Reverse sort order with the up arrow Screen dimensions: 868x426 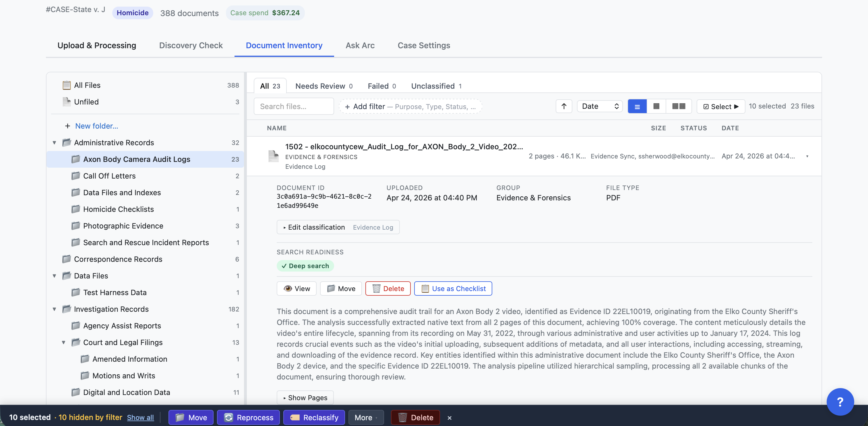pyautogui.click(x=564, y=106)
